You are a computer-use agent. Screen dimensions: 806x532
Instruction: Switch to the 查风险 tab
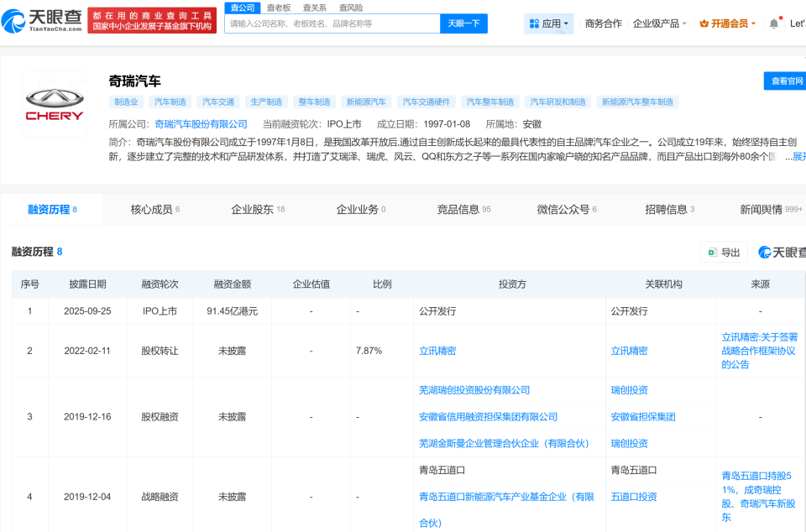(349, 7)
